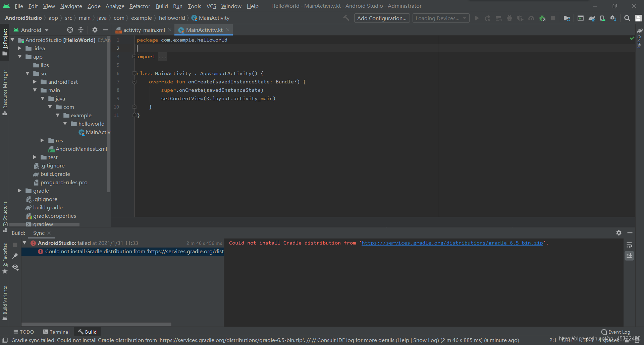The height and width of the screenshot is (345, 644).
Task: Click Collapse All icon in Project panel
Action: tap(81, 30)
